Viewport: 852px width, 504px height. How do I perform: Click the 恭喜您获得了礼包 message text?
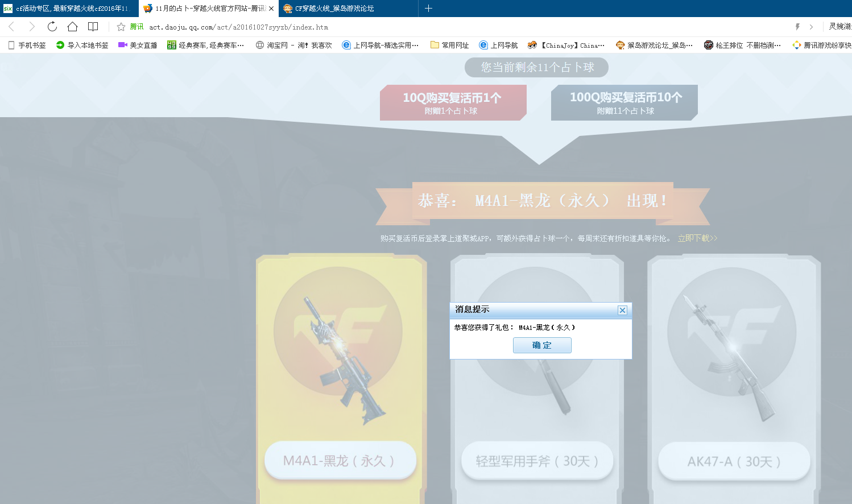515,328
